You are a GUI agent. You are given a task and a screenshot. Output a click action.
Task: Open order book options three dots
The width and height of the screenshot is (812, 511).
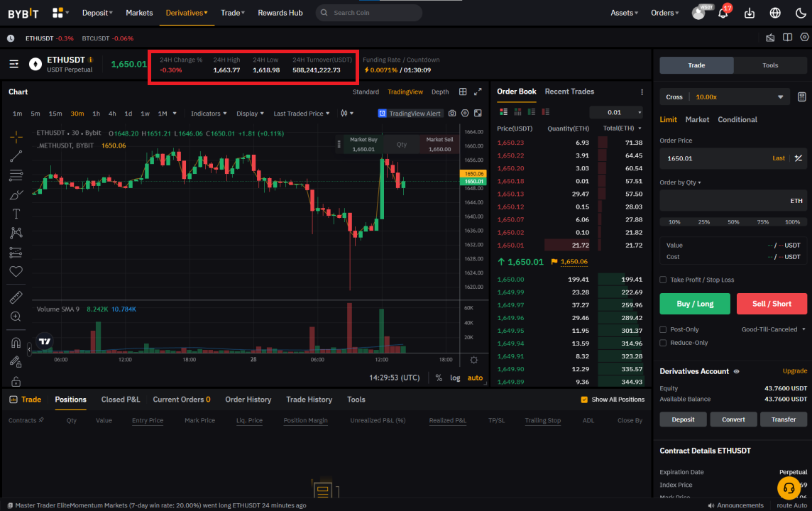point(642,92)
